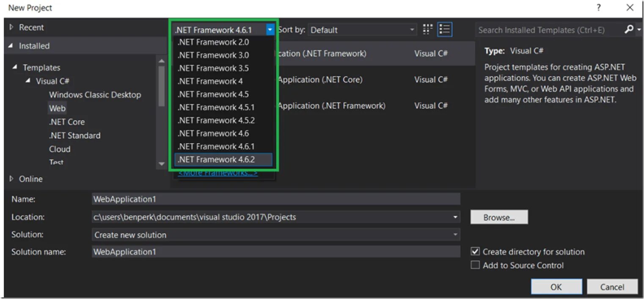Select .NET Framework 3.0
Screen dimensions: 644x299
(223, 55)
